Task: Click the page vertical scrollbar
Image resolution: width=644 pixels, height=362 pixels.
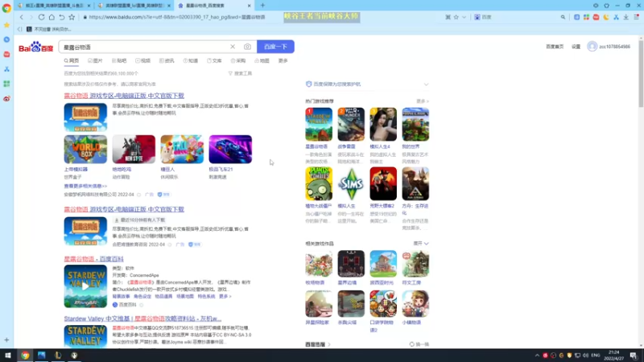Action: click(641, 74)
